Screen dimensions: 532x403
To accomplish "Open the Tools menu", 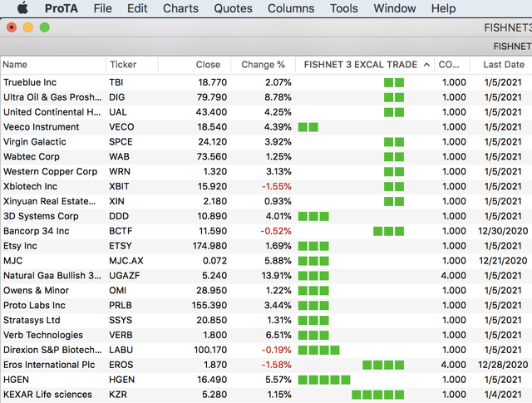I will 343,8.
